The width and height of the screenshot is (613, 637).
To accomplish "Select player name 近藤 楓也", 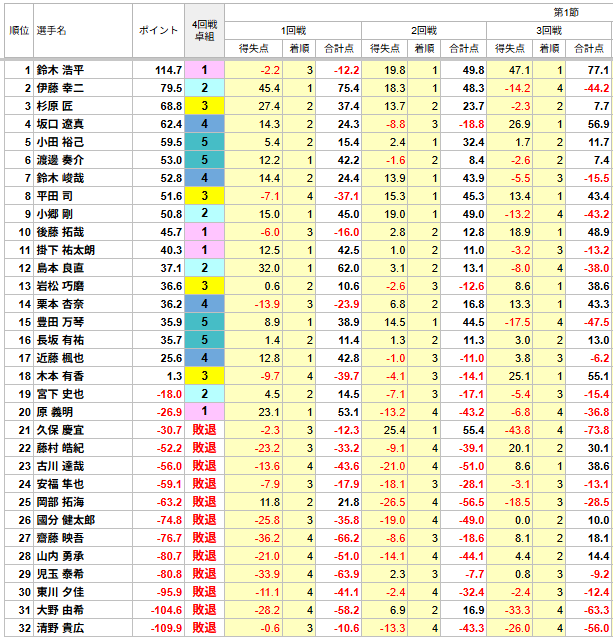I will pyautogui.click(x=60, y=358).
